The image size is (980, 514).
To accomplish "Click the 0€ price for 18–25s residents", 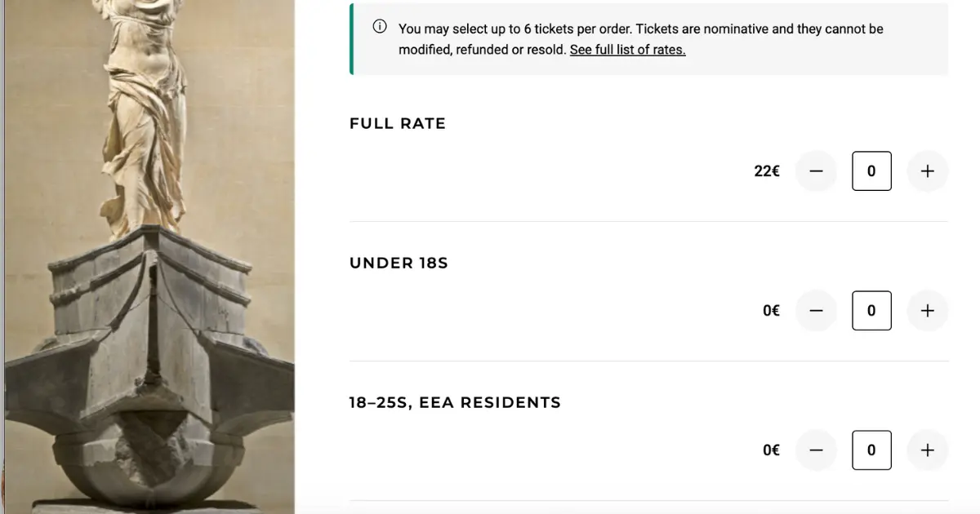I will click(771, 450).
